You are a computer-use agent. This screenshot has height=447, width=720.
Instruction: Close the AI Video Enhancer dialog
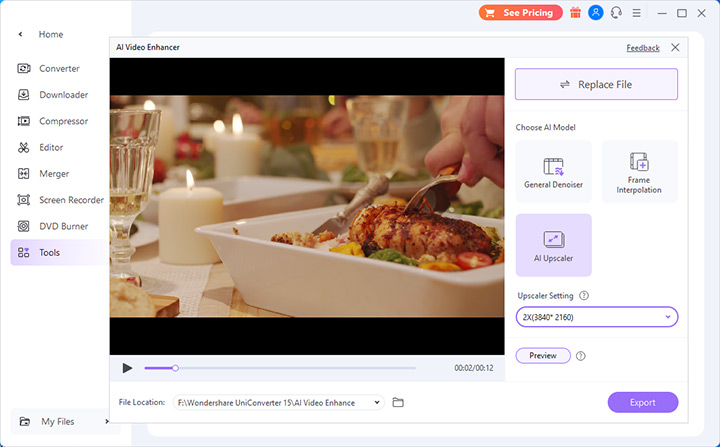[675, 47]
